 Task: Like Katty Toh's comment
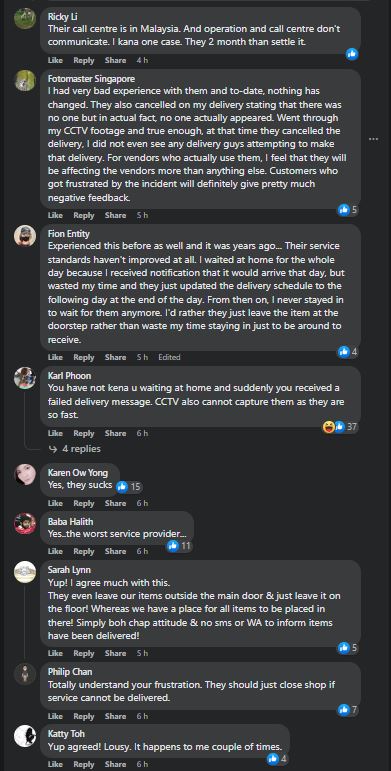(55, 764)
